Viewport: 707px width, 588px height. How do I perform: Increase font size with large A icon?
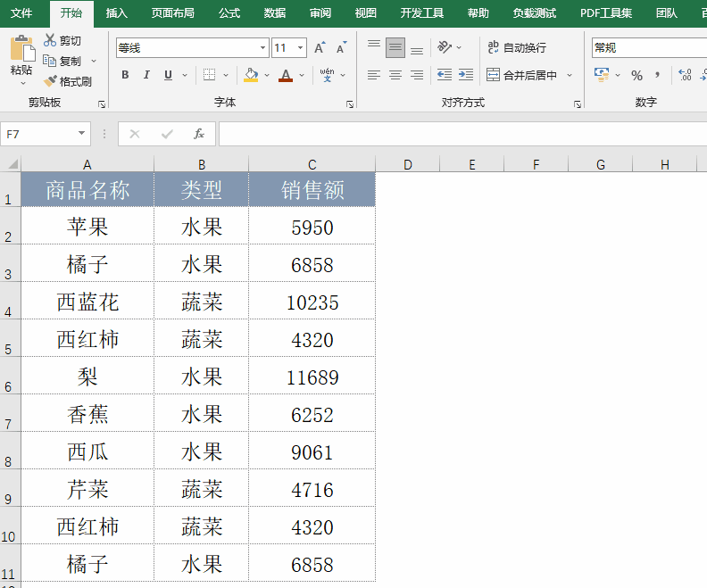point(320,48)
